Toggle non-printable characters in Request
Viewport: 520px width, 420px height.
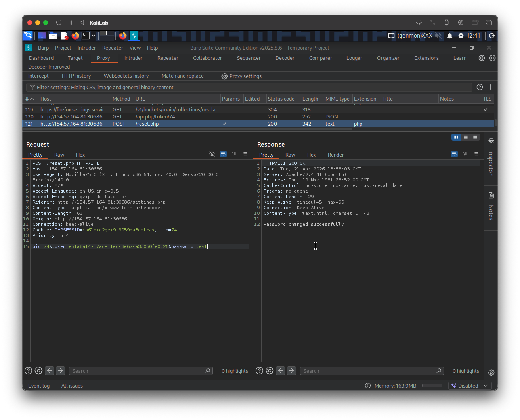click(212, 154)
